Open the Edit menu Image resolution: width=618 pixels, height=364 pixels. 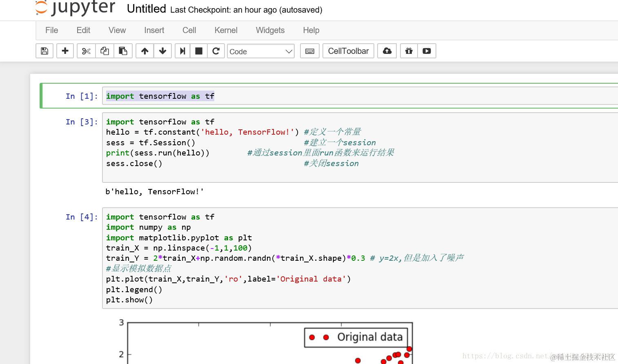[83, 30]
